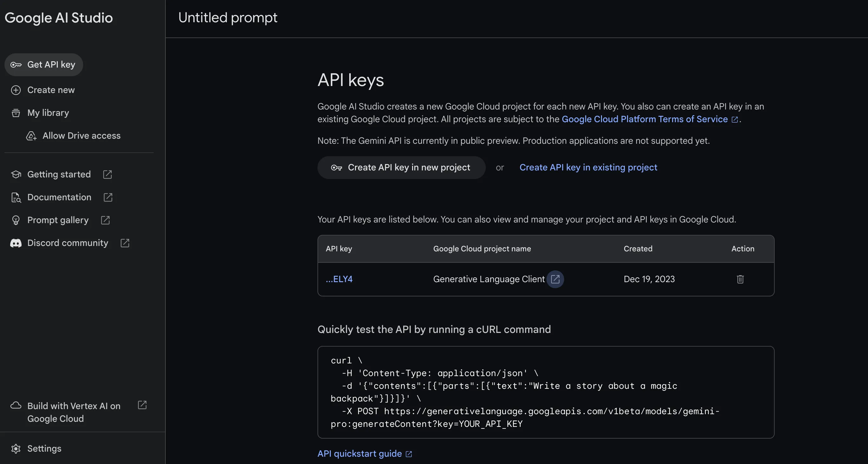Viewport: 868px width, 464px height.
Task: Click the Prompt gallery external link icon
Action: pos(105,220)
